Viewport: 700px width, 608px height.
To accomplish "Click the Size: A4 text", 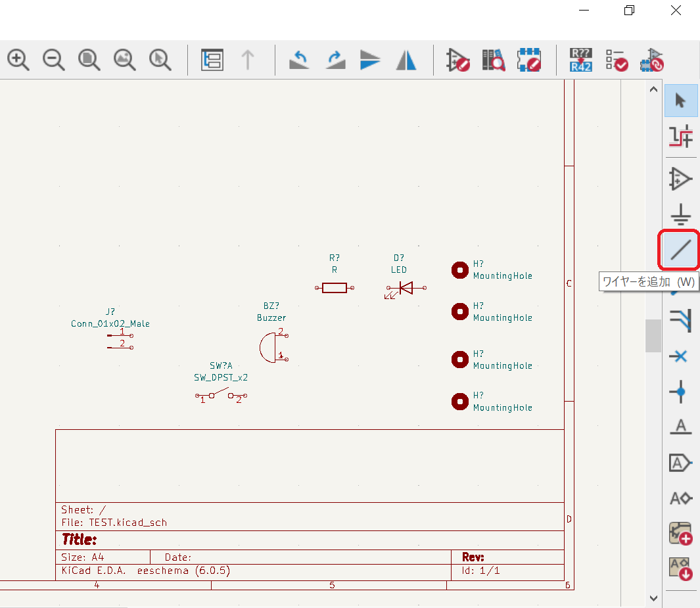I will click(83, 557).
